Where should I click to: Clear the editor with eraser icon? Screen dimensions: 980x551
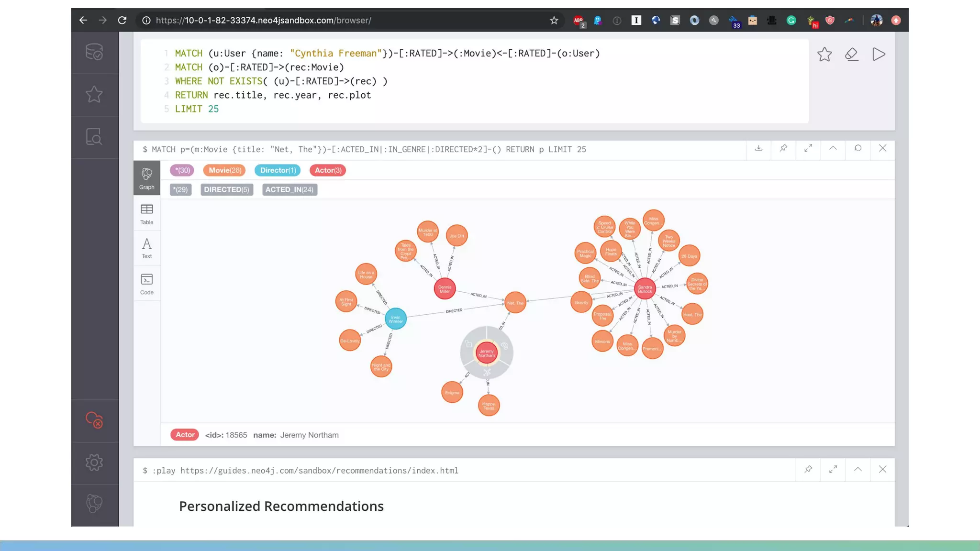[851, 55]
